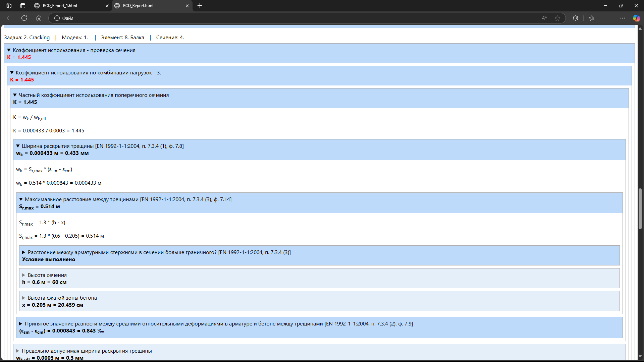The image size is (644, 362).
Task: Click the Read aloud icon
Action: pyautogui.click(x=544, y=18)
